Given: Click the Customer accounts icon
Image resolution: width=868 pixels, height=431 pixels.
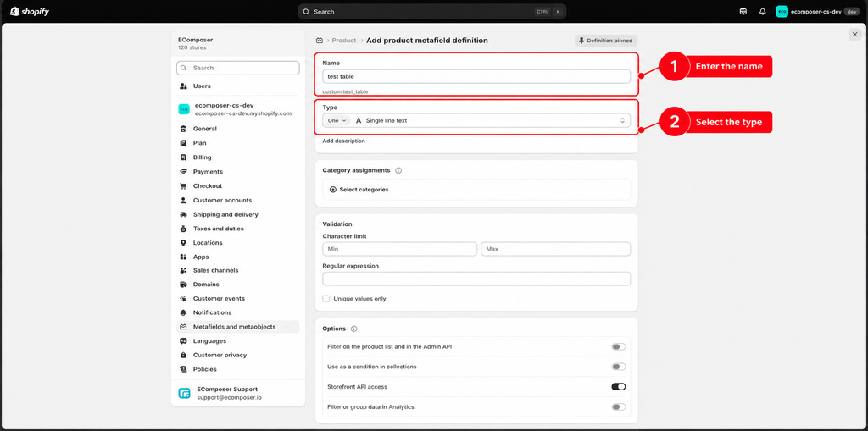Looking at the screenshot, I should [x=183, y=201].
